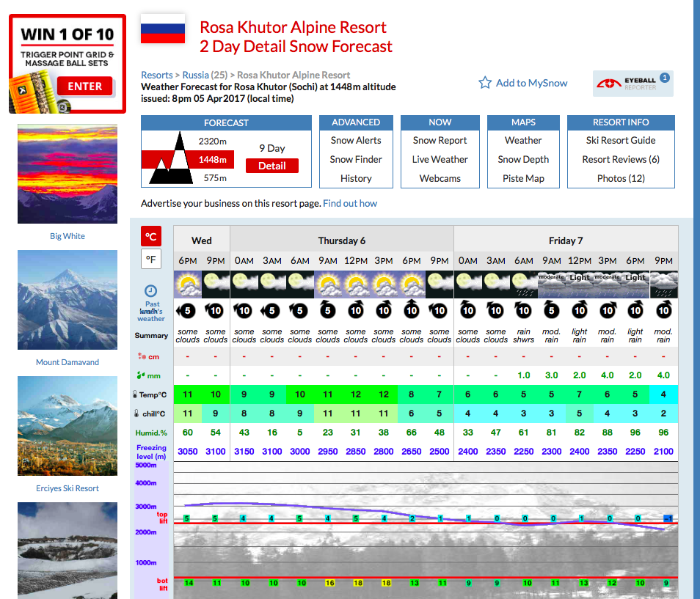Click the Friday 9PM freezing level 2100

pyautogui.click(x=663, y=452)
